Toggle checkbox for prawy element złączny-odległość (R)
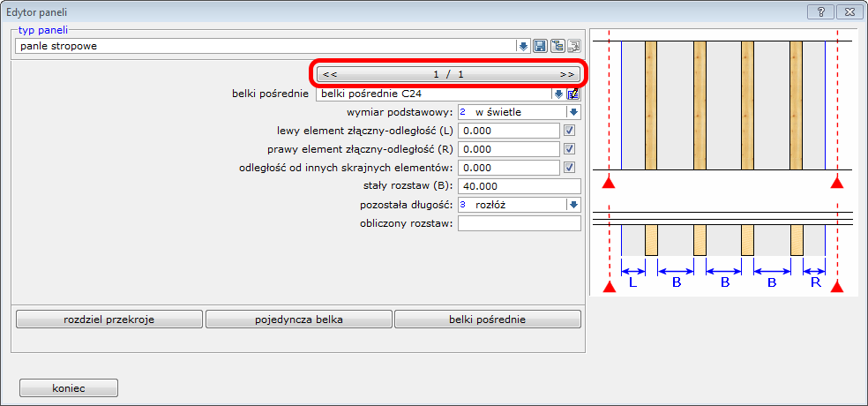This screenshot has height=406, width=868. pyautogui.click(x=570, y=149)
